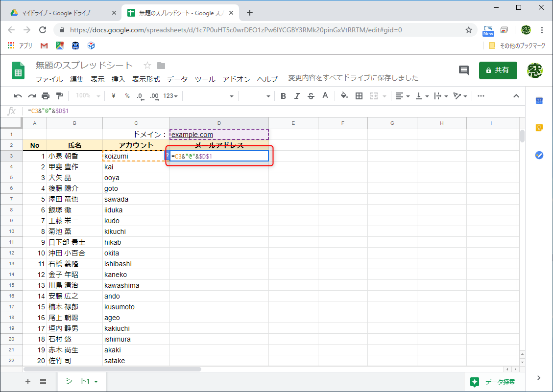Open the 挿入 menu

pyautogui.click(x=118, y=78)
